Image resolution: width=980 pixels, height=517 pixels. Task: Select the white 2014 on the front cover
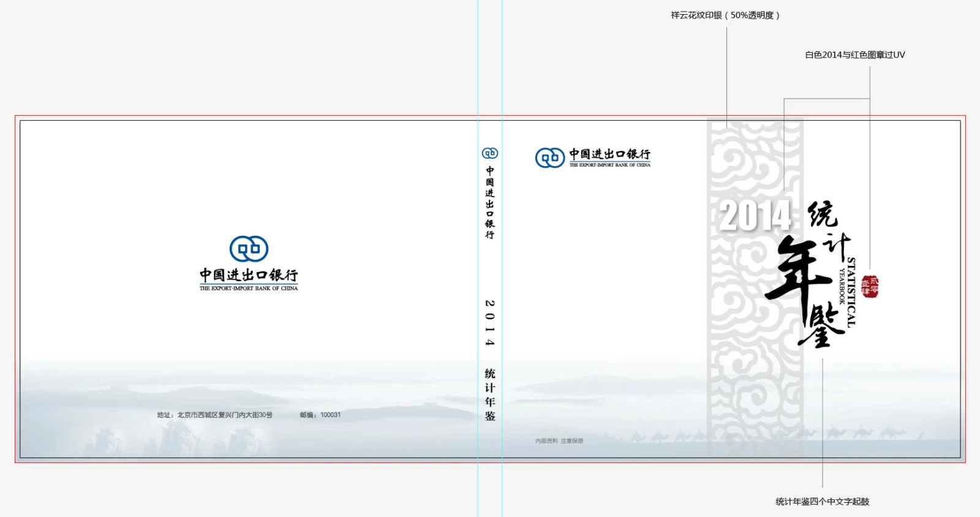pyautogui.click(x=756, y=216)
